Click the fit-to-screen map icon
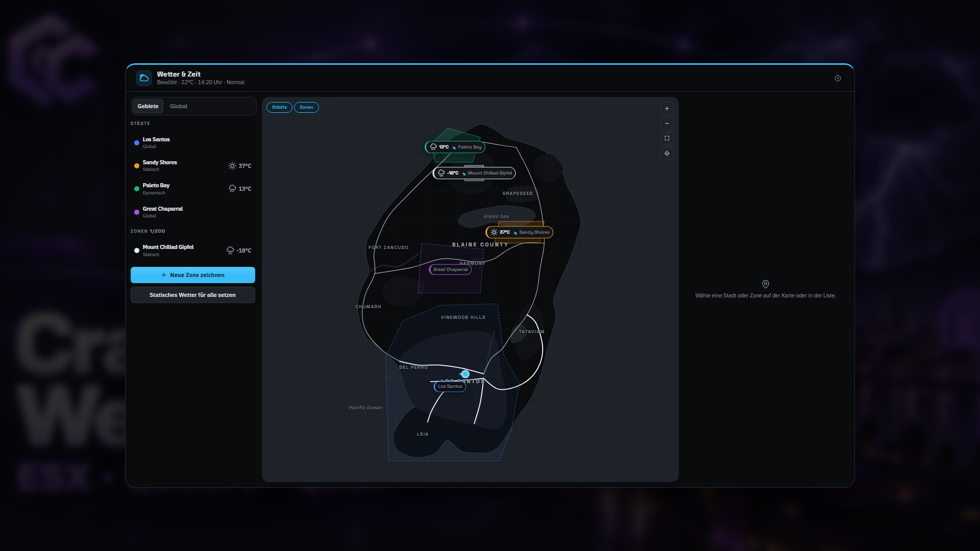Screen dimensions: 980x551 pos(667,138)
